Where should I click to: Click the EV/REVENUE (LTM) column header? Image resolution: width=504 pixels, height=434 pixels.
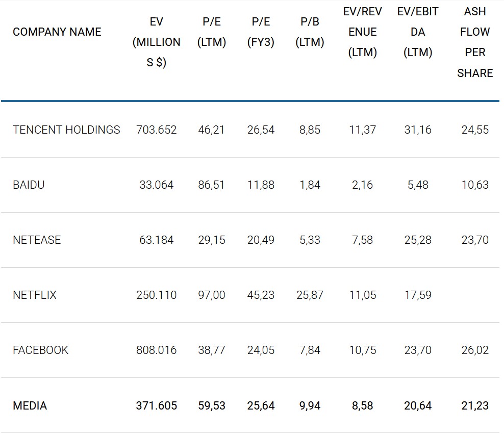coord(363,32)
